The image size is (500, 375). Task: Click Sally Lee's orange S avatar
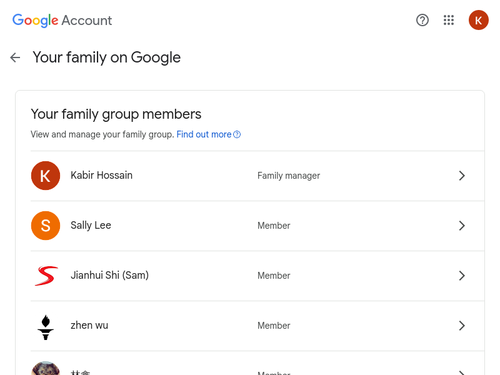tap(45, 226)
